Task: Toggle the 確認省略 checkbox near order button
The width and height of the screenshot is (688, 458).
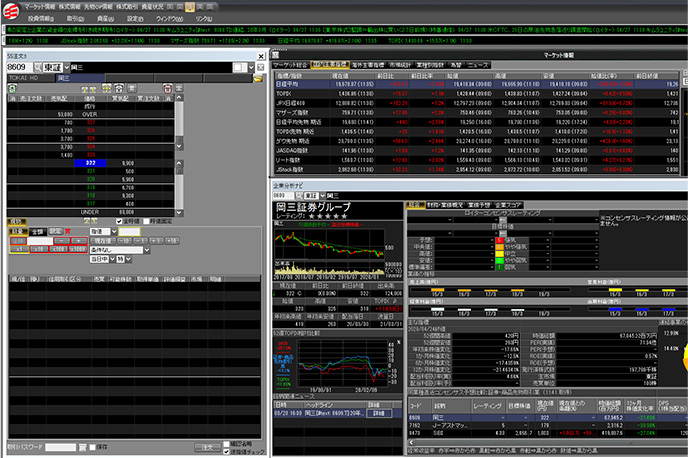Action: [x=226, y=444]
